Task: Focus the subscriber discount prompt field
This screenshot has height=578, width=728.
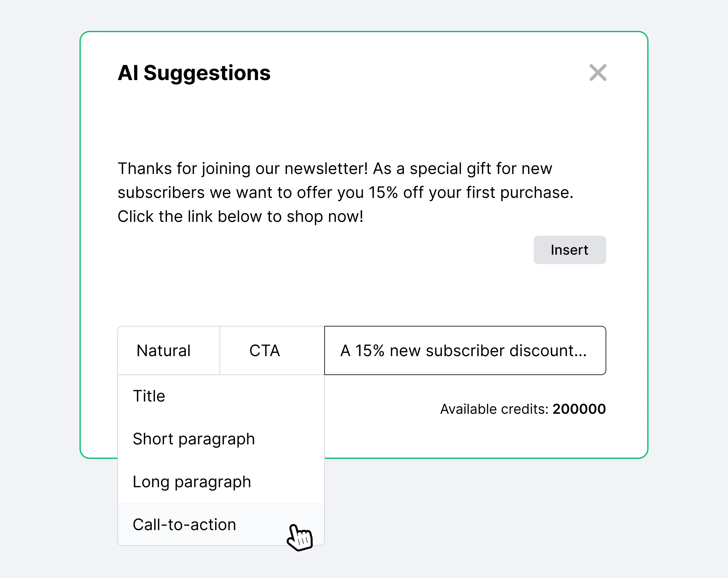Action: 465,350
